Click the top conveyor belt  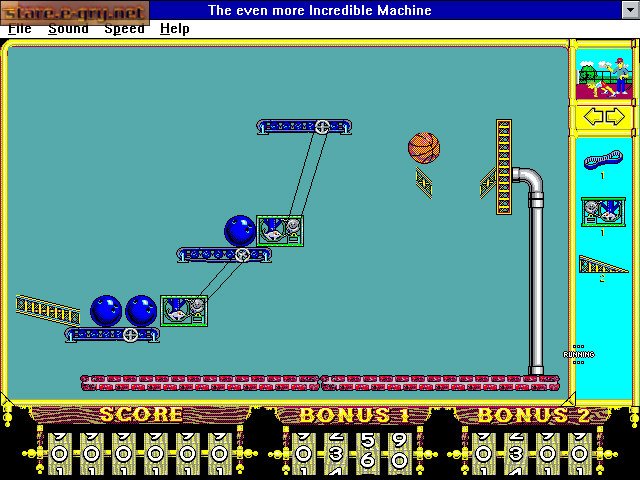(304, 127)
